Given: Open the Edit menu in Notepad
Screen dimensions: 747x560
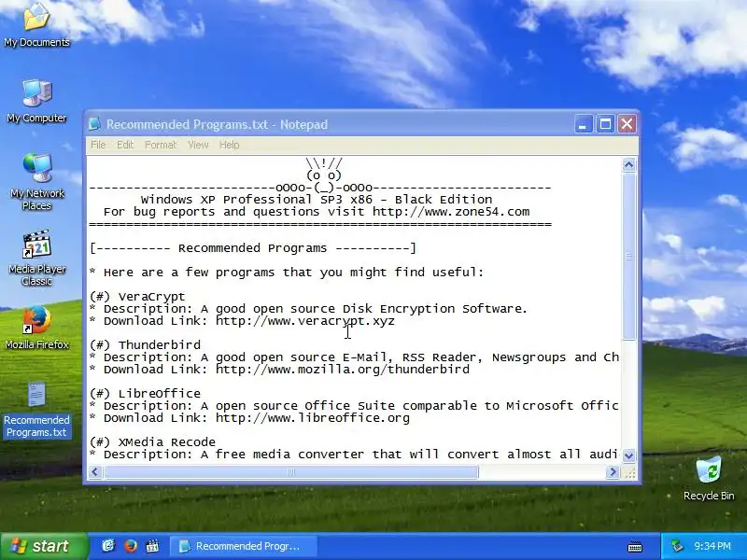Looking at the screenshot, I should click(125, 145).
